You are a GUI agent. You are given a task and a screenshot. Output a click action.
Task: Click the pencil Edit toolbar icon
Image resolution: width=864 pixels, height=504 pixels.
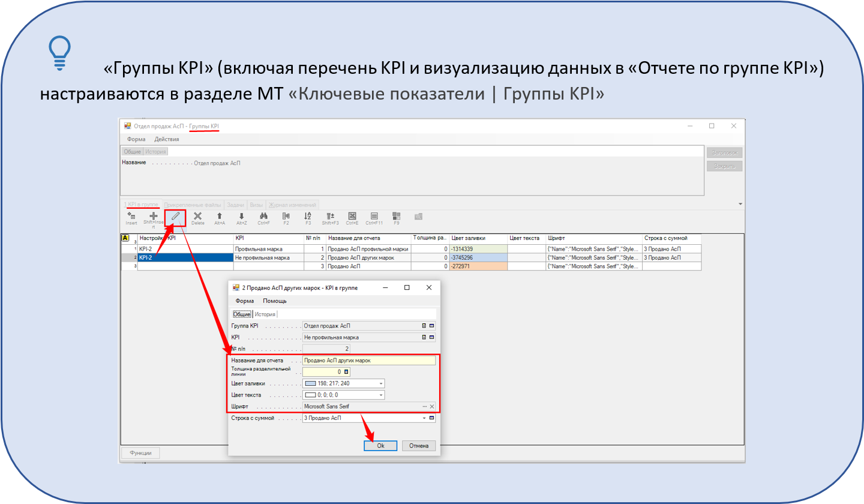pyautogui.click(x=175, y=216)
